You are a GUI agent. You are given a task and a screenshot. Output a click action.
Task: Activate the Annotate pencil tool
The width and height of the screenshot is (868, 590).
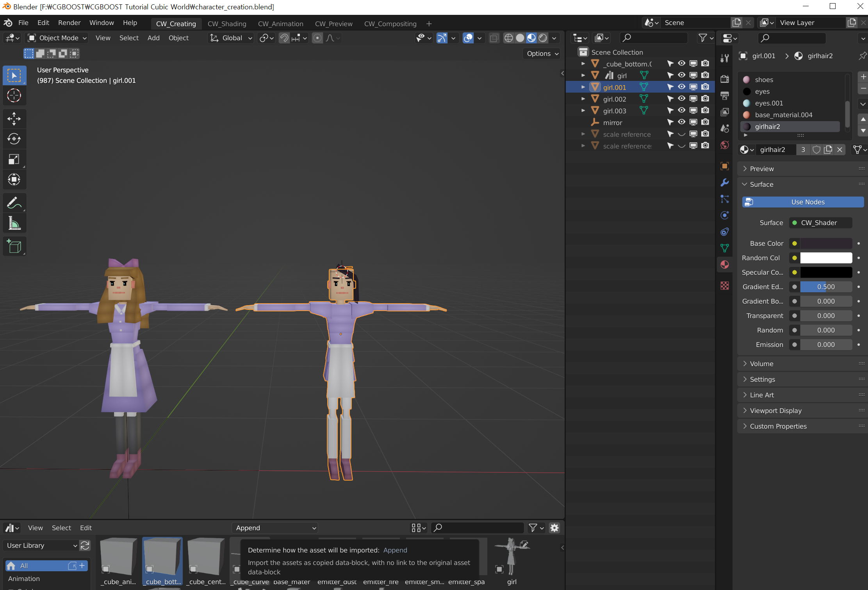pyautogui.click(x=14, y=203)
